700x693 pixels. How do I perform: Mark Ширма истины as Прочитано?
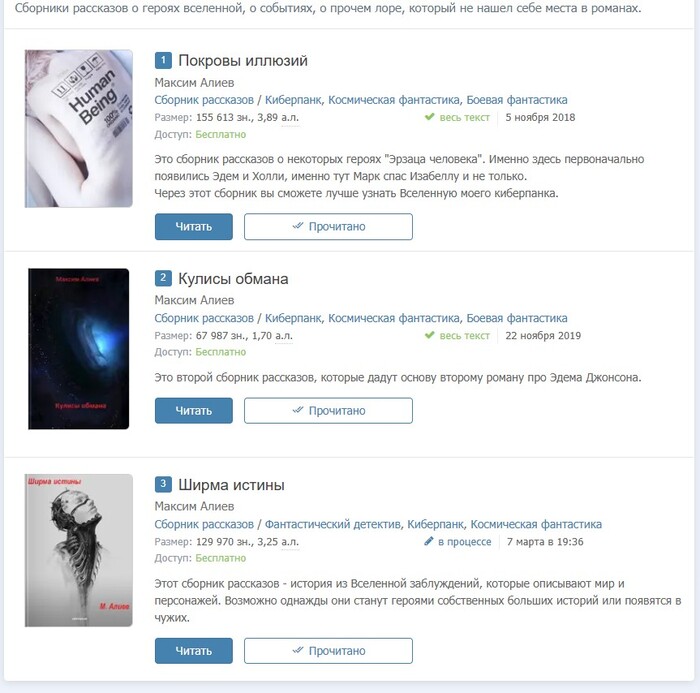click(328, 651)
